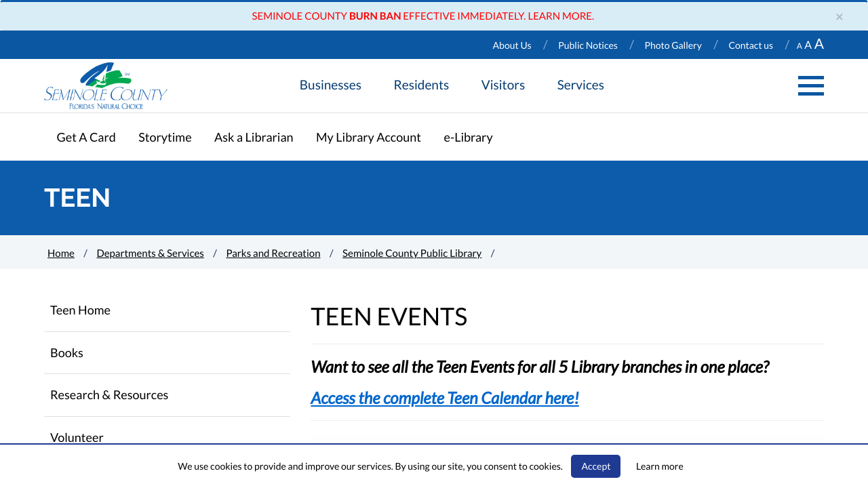Open Public Notices in top bar
Screen dimensions: 868x488
click(588, 45)
